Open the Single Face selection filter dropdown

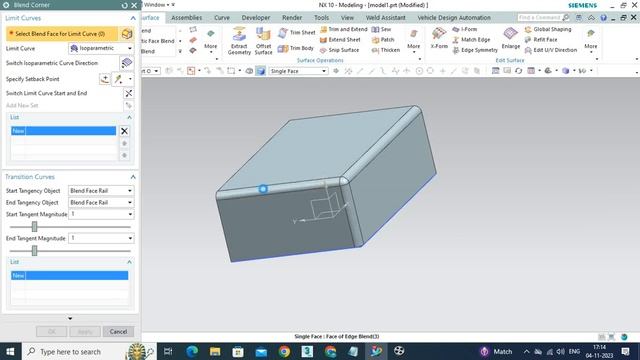coord(298,71)
